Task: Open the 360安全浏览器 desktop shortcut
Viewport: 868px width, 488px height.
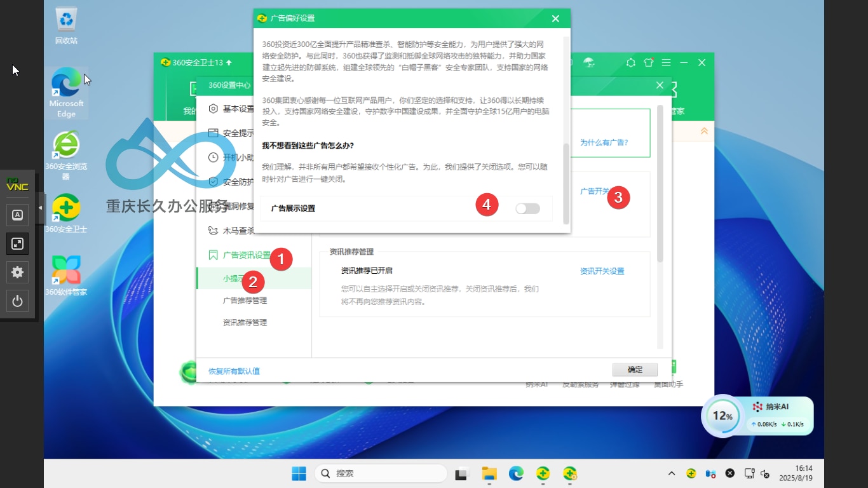Action: pyautogui.click(x=66, y=156)
